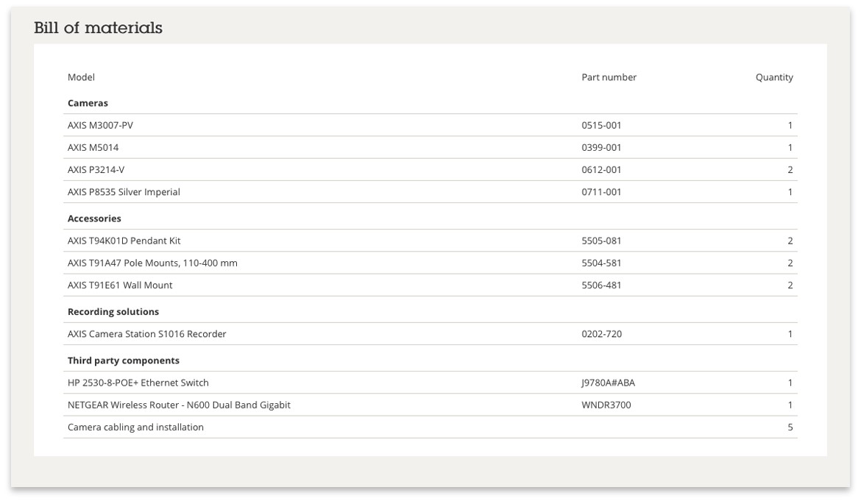861x504 pixels.
Task: Click part number 0612-001
Action: [x=601, y=170]
